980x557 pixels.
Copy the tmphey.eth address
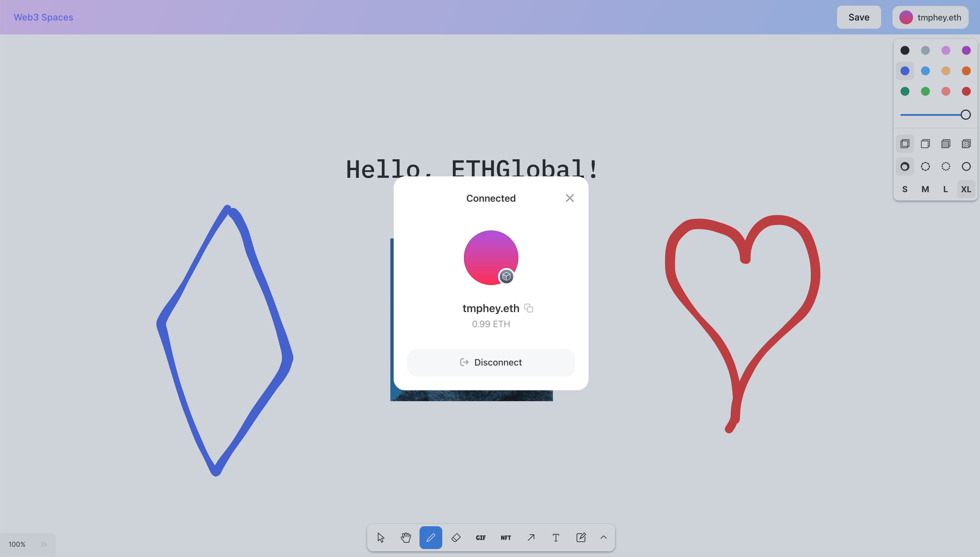click(x=529, y=308)
